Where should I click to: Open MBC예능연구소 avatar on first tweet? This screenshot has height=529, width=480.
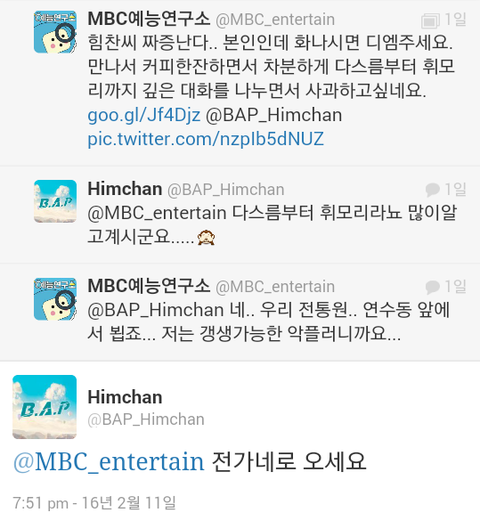(55, 32)
